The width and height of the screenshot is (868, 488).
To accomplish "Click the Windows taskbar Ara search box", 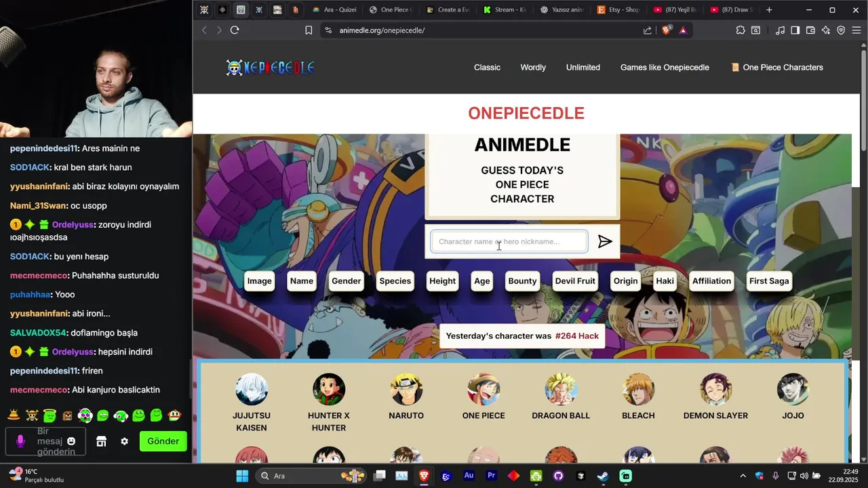I will [311, 476].
